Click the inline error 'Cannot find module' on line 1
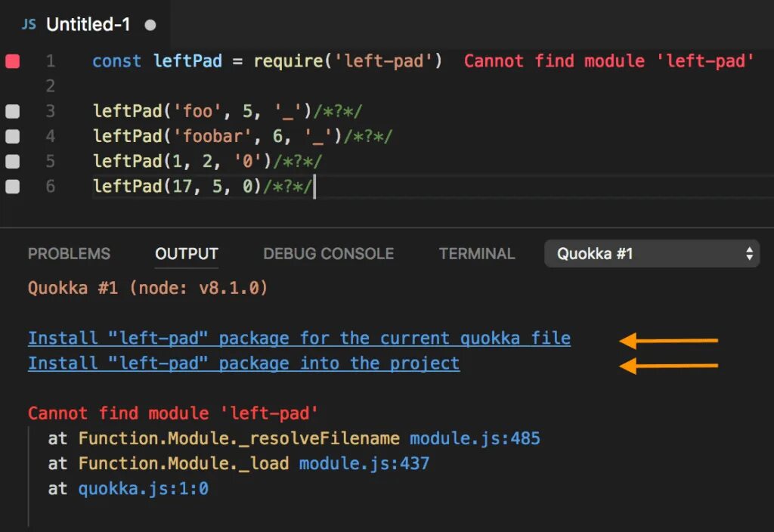This screenshot has width=774, height=532. (609, 61)
